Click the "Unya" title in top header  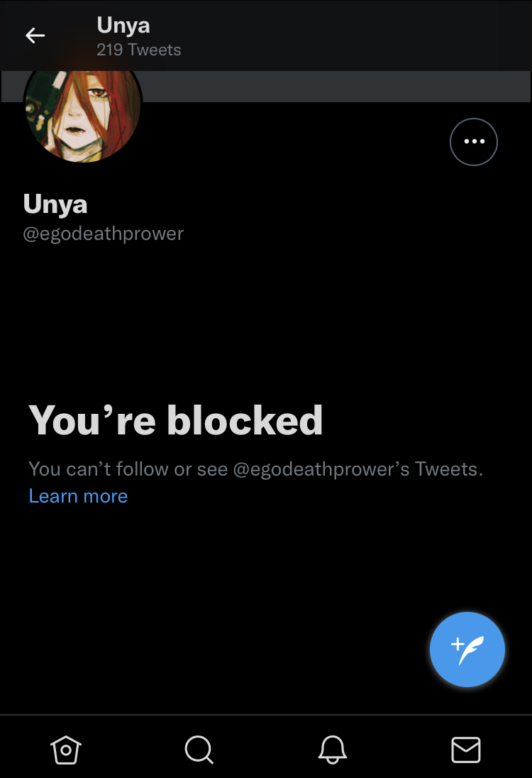point(123,26)
